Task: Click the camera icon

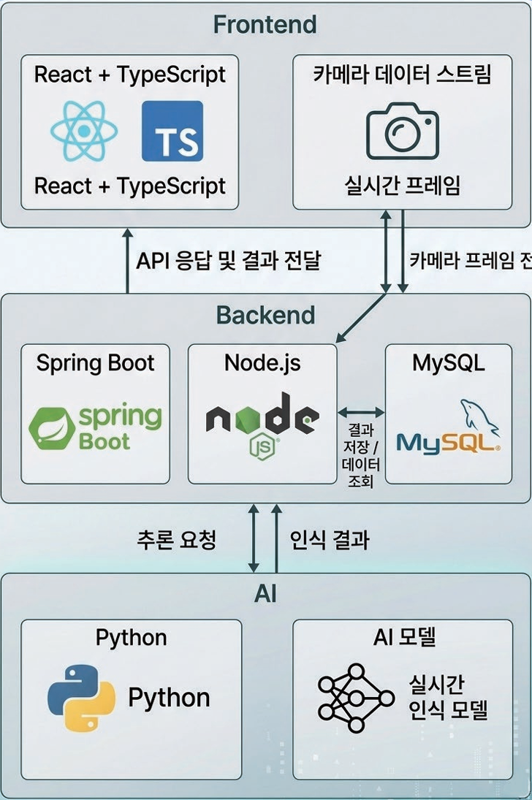Action: tap(403, 131)
